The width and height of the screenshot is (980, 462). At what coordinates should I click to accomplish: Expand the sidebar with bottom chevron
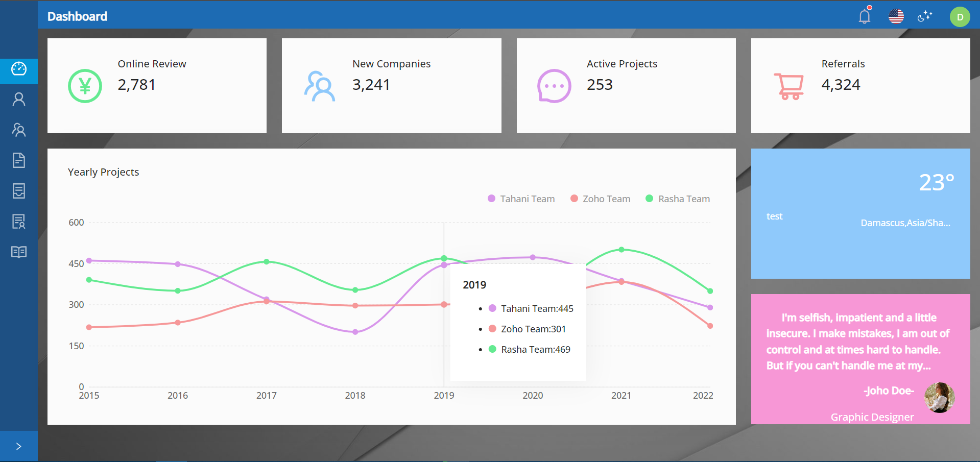click(x=19, y=447)
